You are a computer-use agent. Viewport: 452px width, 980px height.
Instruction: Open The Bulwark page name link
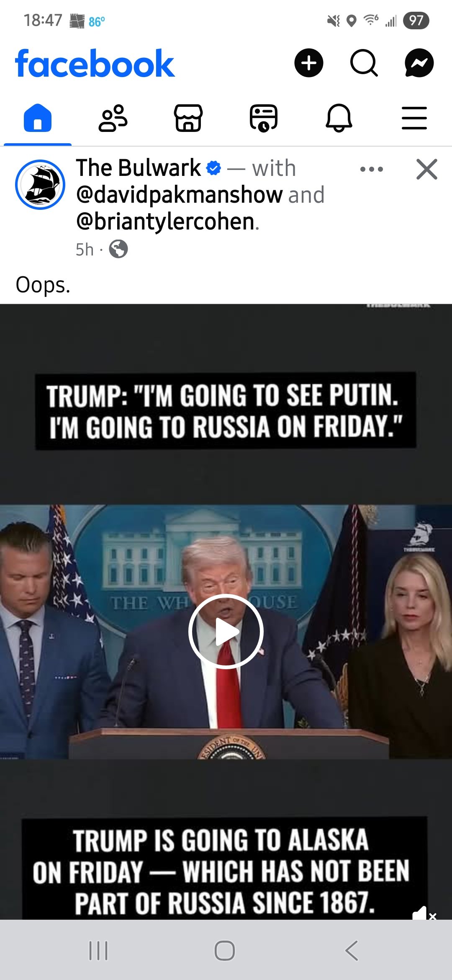[x=139, y=168]
